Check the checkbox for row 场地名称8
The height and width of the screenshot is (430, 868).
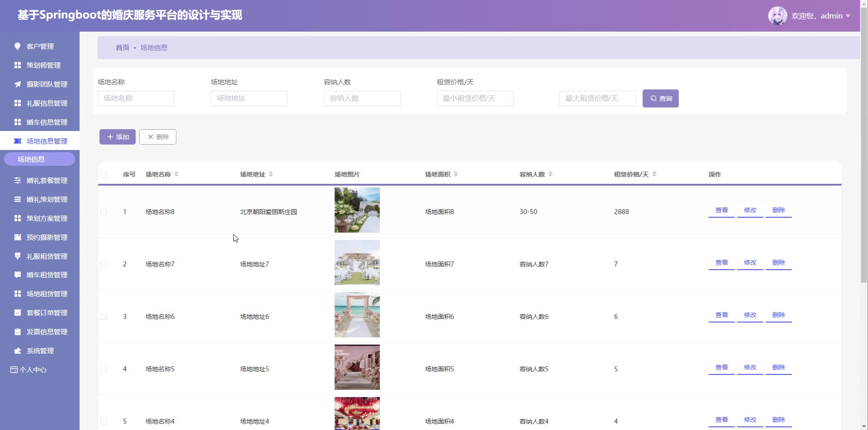(x=104, y=212)
